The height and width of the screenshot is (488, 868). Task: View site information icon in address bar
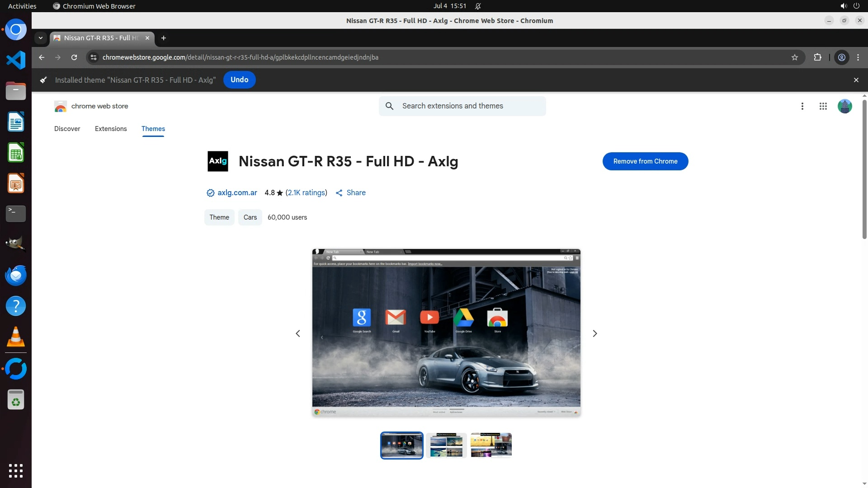pos(94,57)
